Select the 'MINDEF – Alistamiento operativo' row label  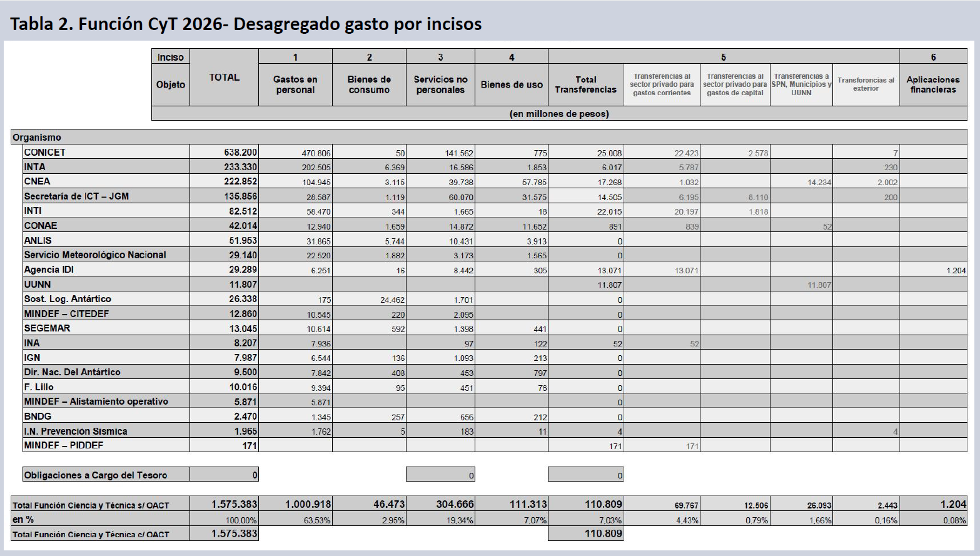click(96, 402)
